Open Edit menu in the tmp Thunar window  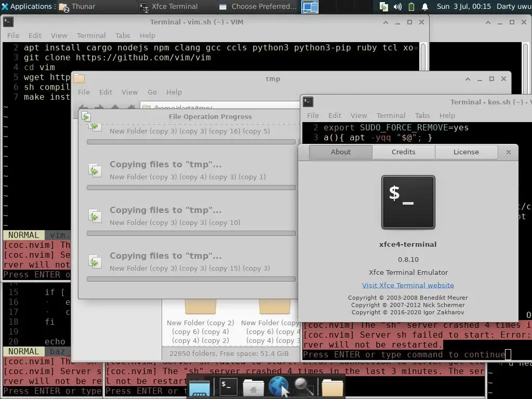[105, 92]
